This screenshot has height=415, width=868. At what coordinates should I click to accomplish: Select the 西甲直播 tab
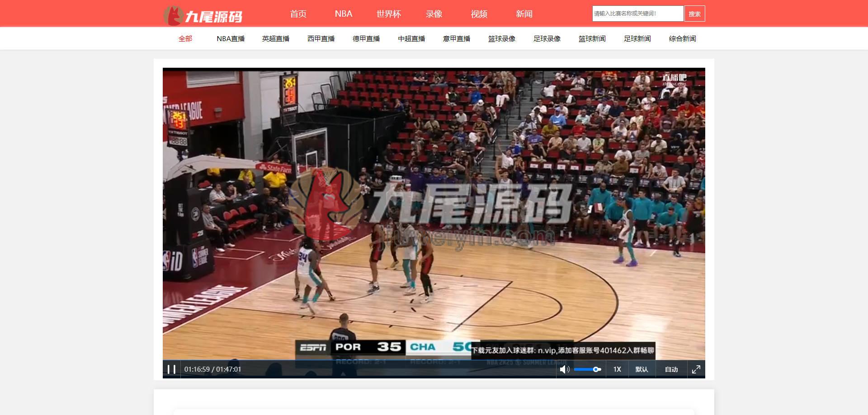coord(321,39)
